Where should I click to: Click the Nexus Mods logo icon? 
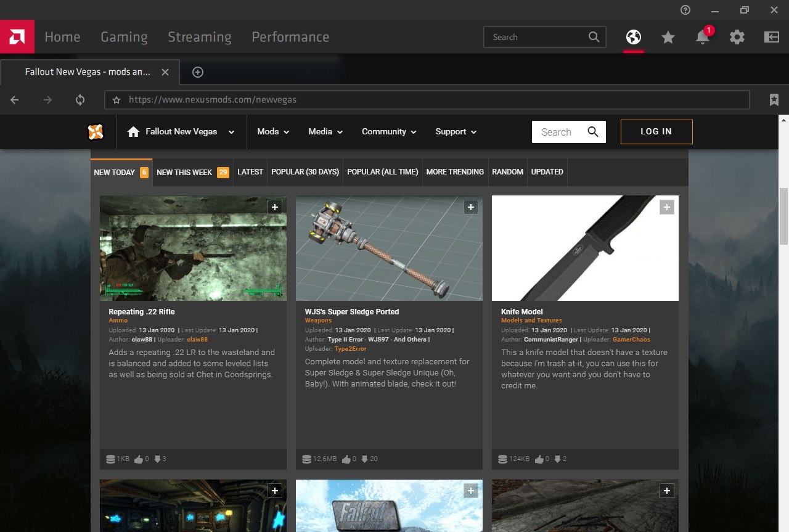click(x=96, y=131)
